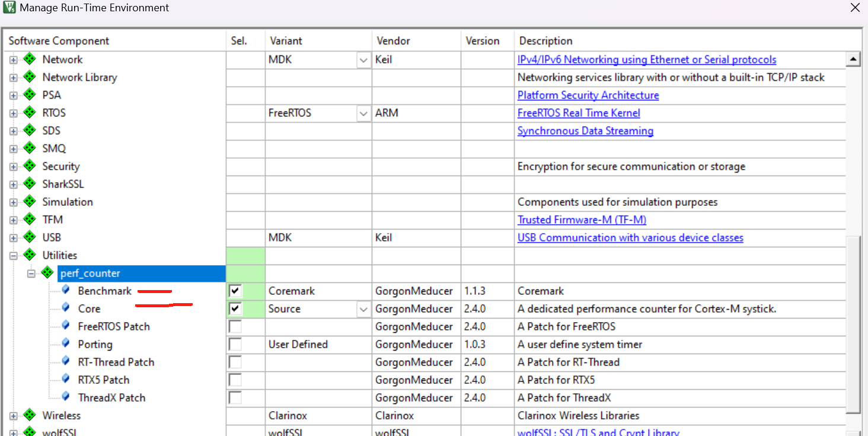This screenshot has width=868, height=436.
Task: Collapse the perf_counter tree node
Action: 31,273
